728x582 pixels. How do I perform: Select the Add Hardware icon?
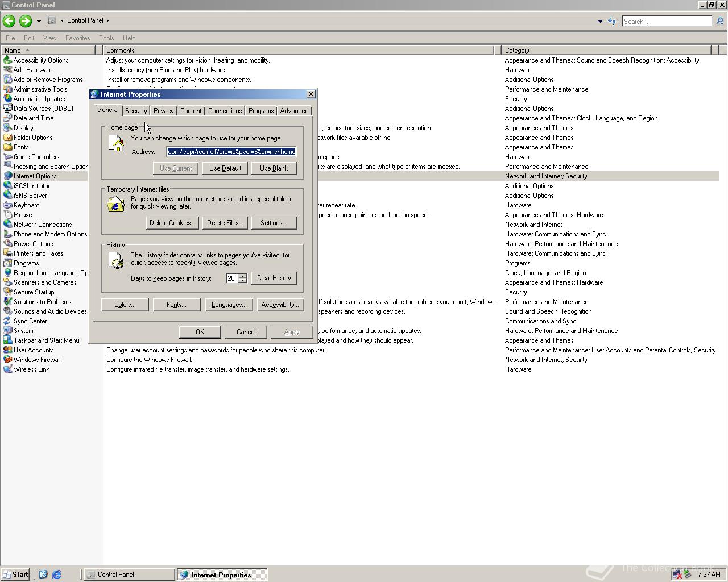click(7, 70)
